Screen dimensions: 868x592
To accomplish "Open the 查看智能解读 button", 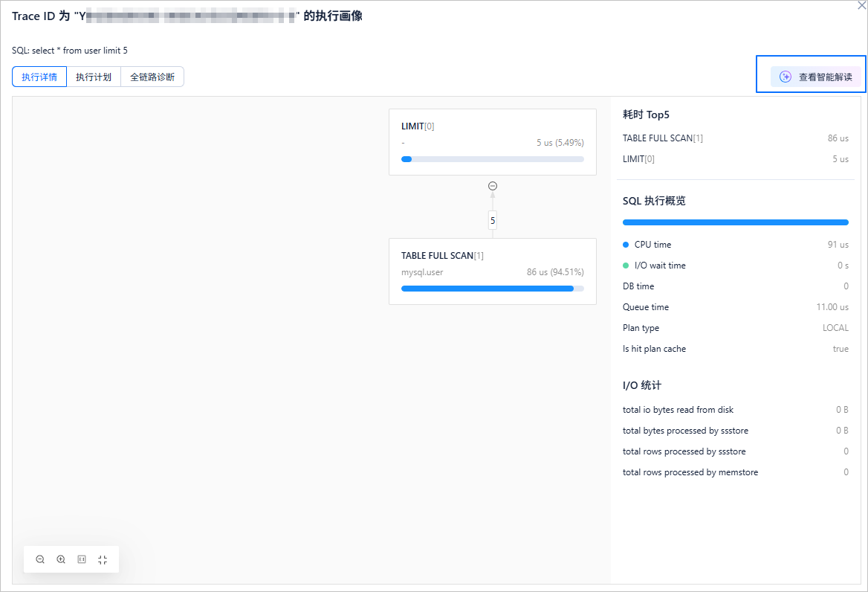I will click(817, 77).
